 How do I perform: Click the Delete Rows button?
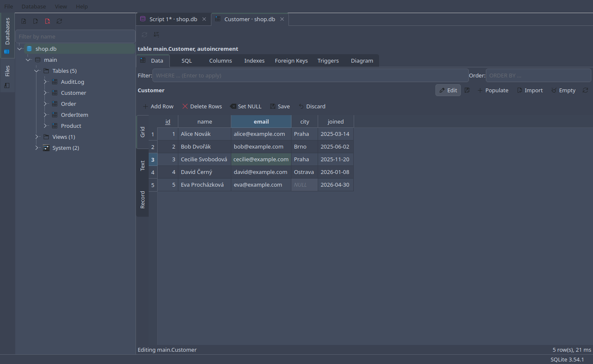click(202, 106)
